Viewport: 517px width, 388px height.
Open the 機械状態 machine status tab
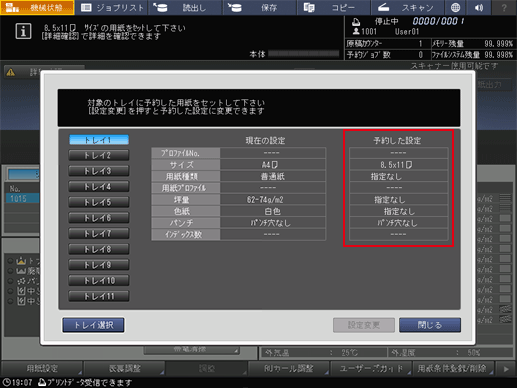click(37, 7)
